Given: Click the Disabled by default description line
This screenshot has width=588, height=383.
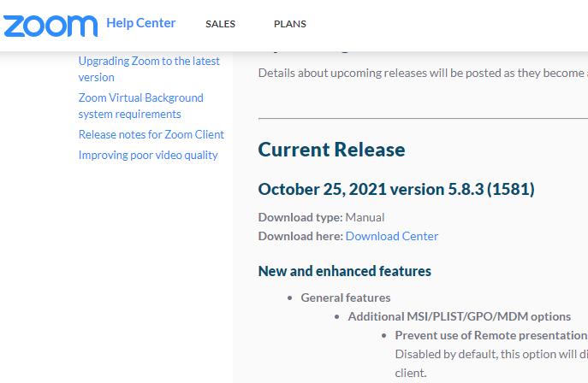Looking at the screenshot, I should coord(491,354).
